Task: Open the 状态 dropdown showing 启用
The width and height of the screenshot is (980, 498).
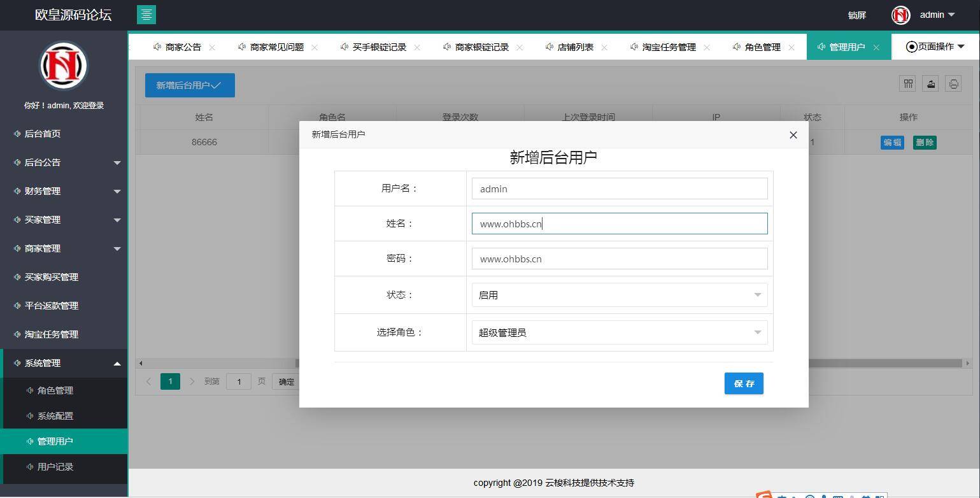Action: [x=618, y=294]
